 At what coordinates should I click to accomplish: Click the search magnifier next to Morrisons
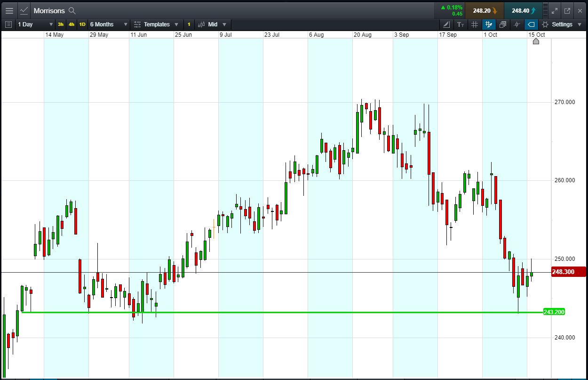click(72, 10)
